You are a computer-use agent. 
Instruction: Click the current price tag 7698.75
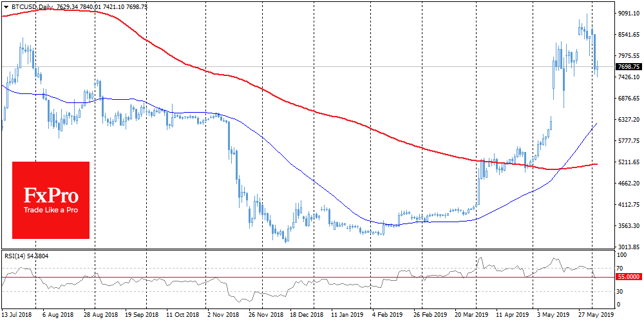[x=628, y=67]
